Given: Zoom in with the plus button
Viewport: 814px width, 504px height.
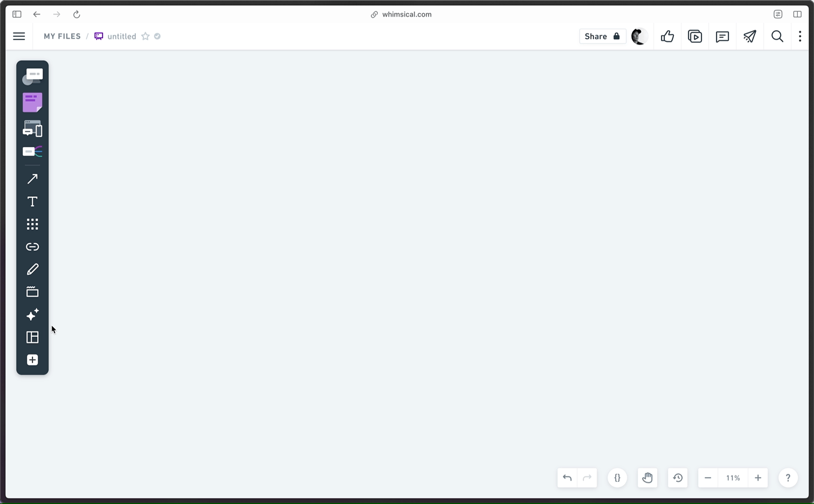Looking at the screenshot, I should [758, 478].
